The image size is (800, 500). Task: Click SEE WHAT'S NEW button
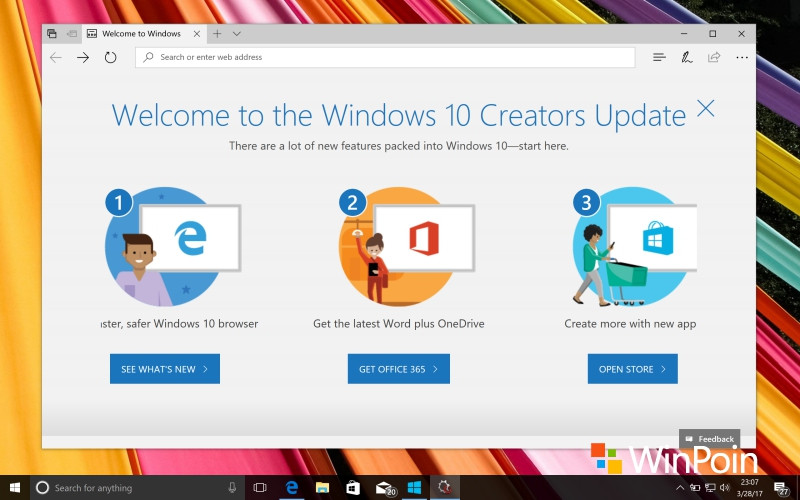(x=165, y=369)
